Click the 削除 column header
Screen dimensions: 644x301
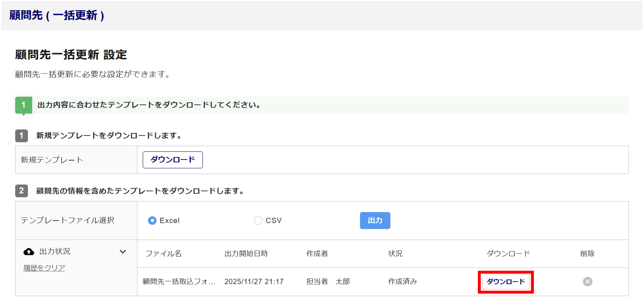[587, 254]
